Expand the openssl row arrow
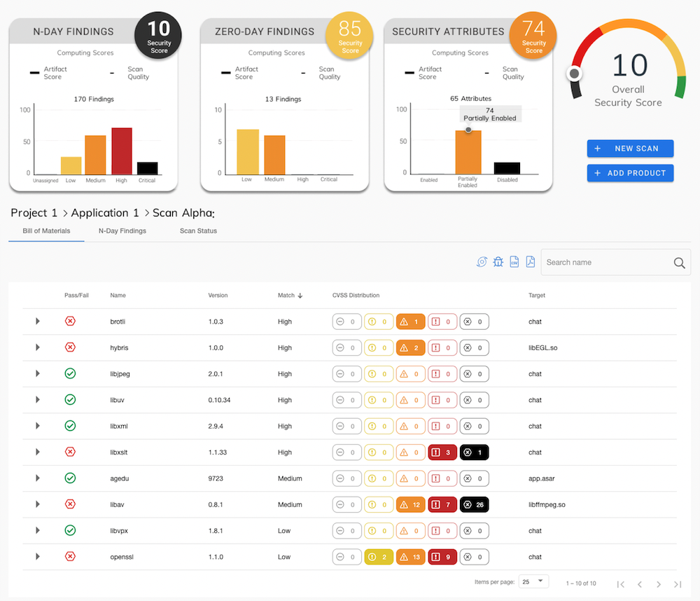 tap(38, 557)
